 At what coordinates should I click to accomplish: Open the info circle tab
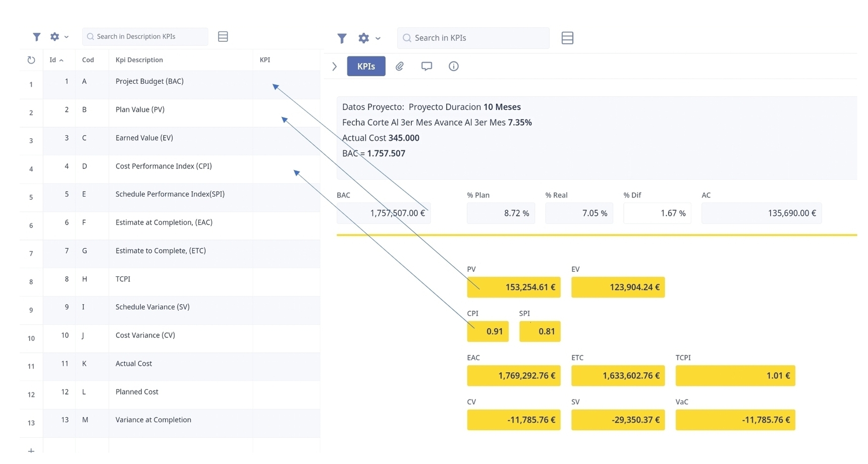click(x=453, y=67)
